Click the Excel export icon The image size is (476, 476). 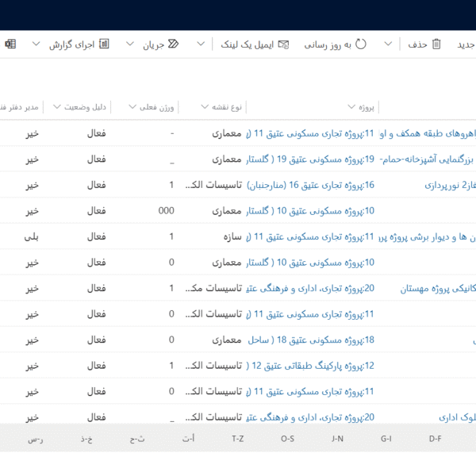[x=10, y=44]
